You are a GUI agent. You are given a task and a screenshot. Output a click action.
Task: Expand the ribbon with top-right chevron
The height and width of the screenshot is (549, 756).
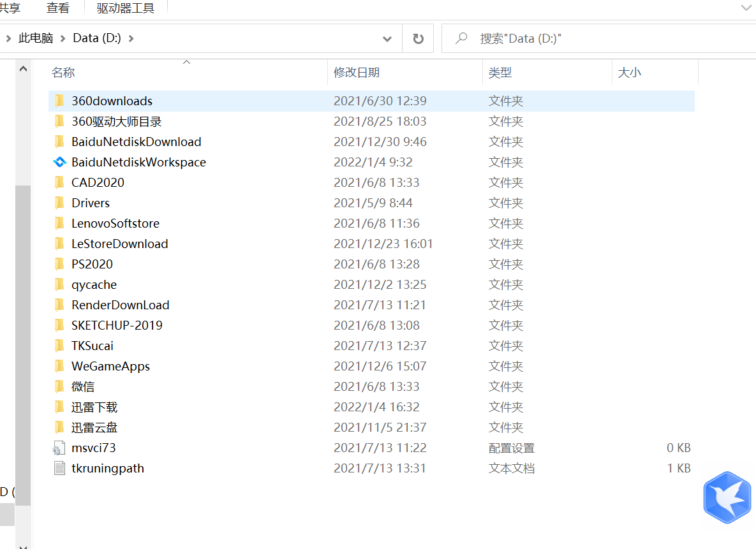(x=746, y=8)
